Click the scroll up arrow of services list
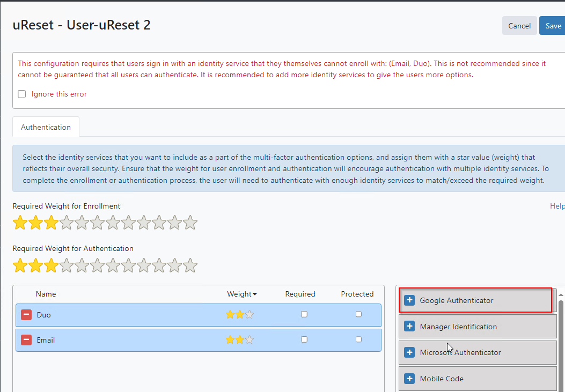The height and width of the screenshot is (392, 565). 561,295
